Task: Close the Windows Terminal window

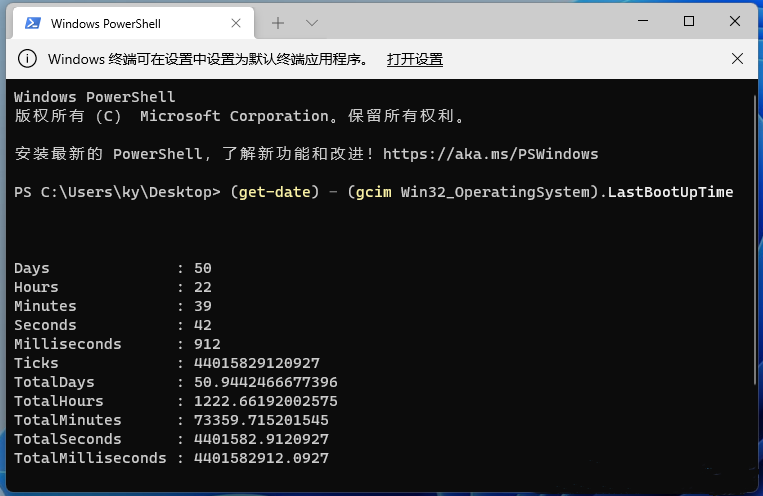Action: point(735,21)
